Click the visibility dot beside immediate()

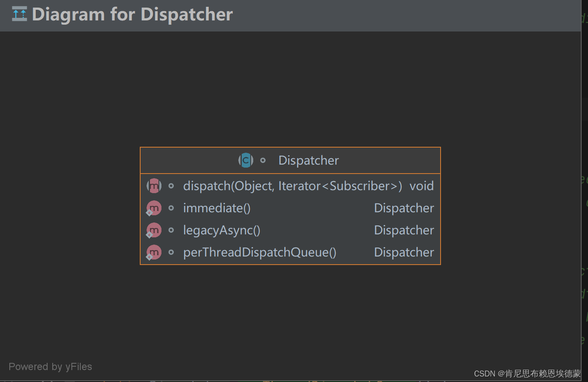(171, 208)
